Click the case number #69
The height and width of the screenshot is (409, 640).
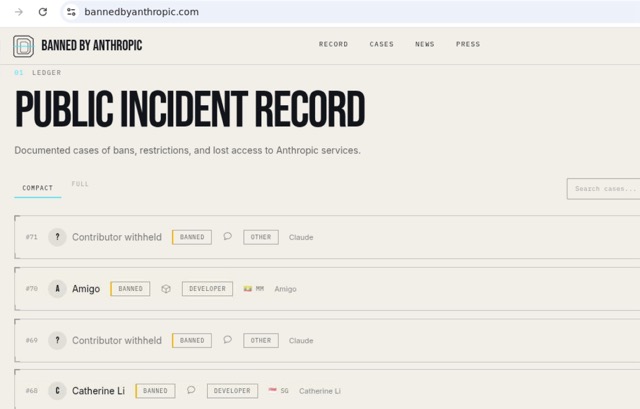31,340
